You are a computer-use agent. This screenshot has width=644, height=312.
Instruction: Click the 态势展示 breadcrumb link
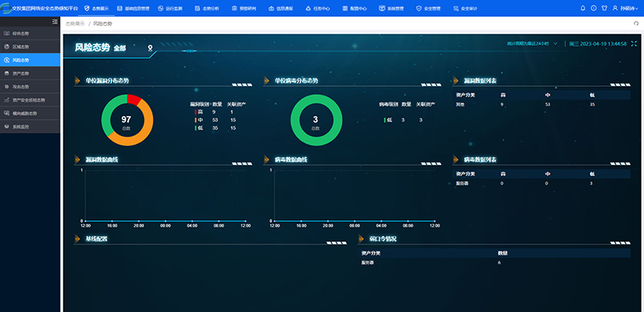75,24
